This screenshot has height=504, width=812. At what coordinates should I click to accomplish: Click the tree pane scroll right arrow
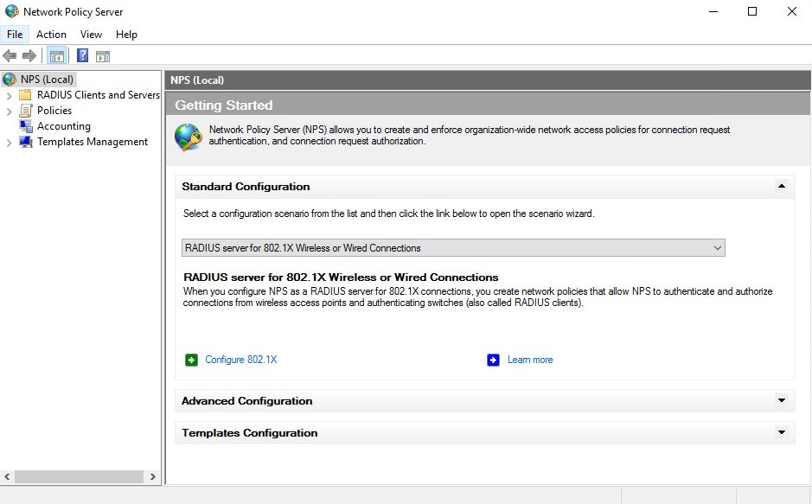tap(153, 476)
